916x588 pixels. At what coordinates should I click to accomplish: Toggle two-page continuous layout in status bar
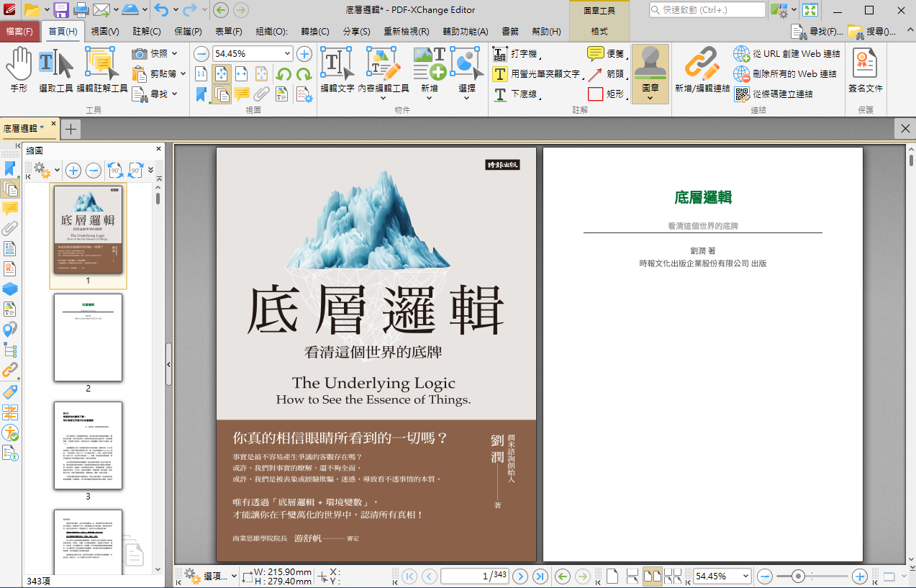673,576
